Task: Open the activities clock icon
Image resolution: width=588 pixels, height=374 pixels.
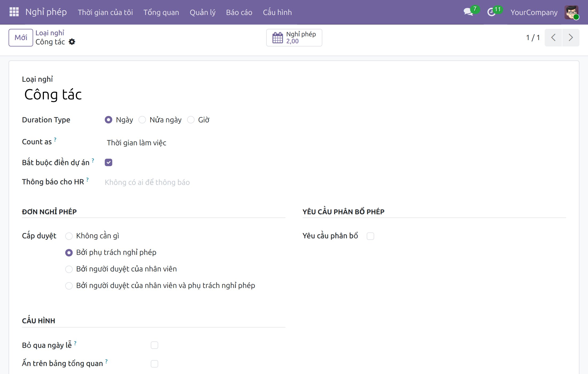Action: click(x=492, y=12)
